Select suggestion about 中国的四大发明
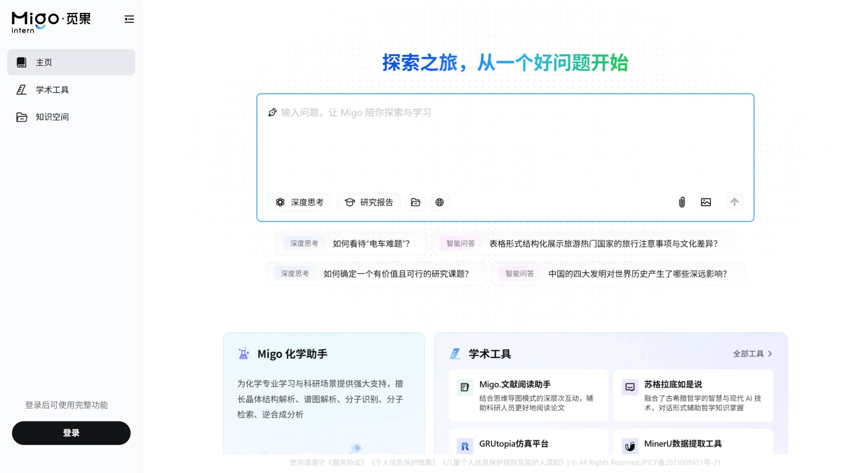Viewport: 868px width, 473px height. pyautogui.click(x=618, y=273)
